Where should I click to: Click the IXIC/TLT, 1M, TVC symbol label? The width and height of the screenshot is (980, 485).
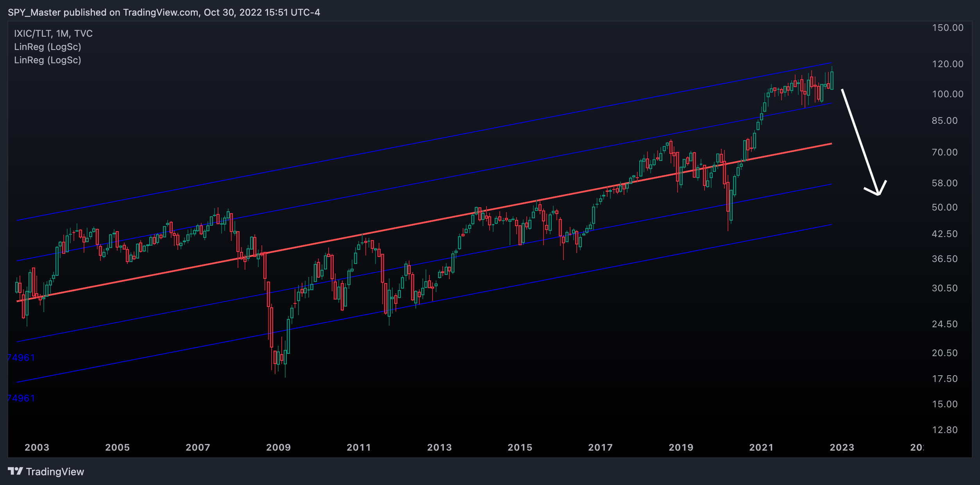[54, 34]
